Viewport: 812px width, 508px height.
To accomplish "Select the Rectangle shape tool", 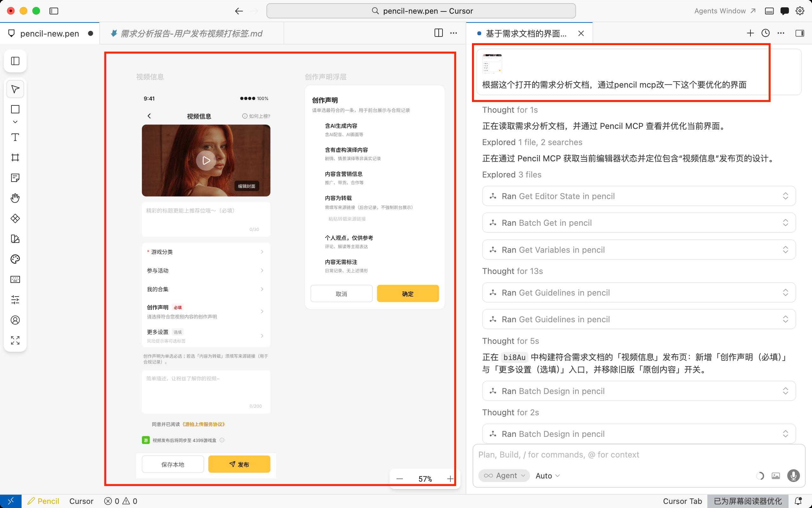I will tap(15, 109).
